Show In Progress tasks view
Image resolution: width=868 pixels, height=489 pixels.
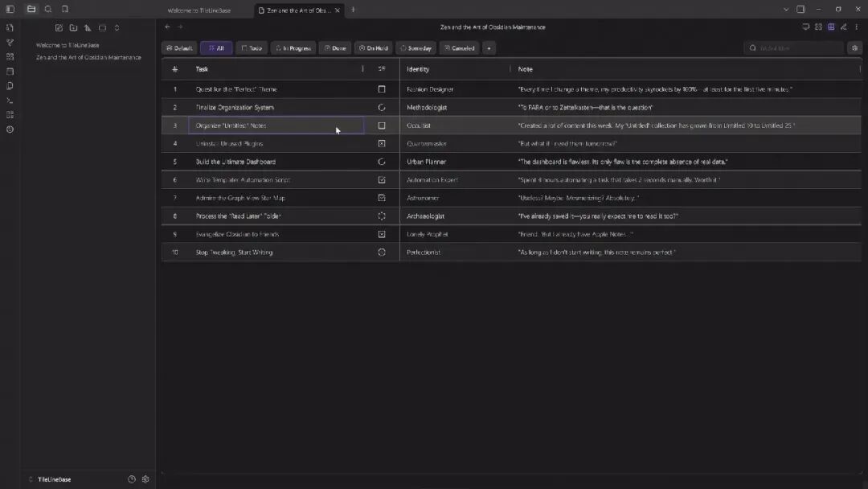pyautogui.click(x=293, y=48)
